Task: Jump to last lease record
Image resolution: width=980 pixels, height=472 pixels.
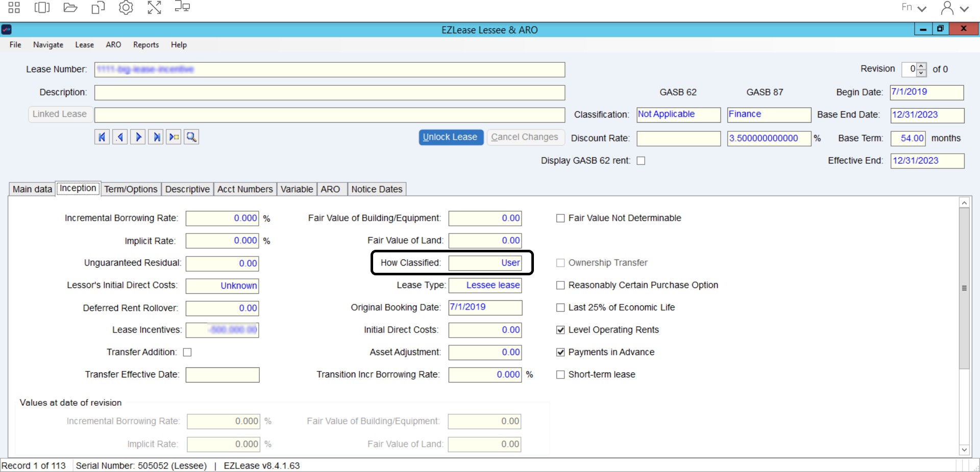Action: 156,137
